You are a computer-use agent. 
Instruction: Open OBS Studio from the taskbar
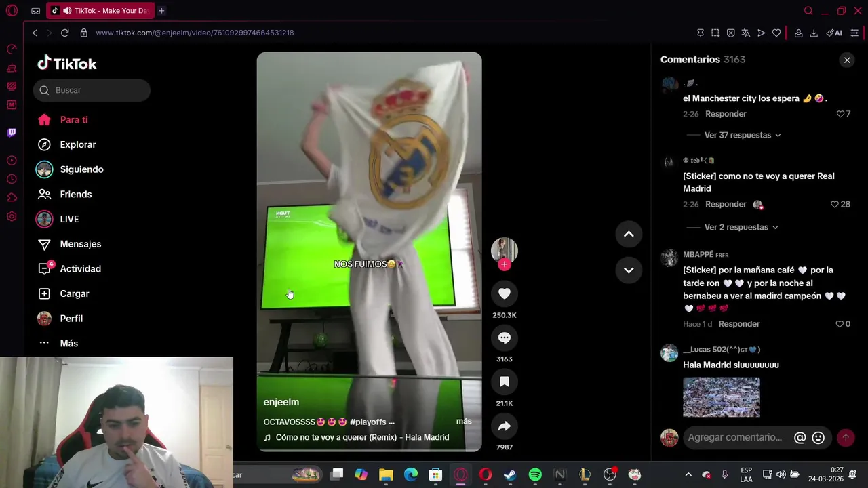(x=610, y=474)
